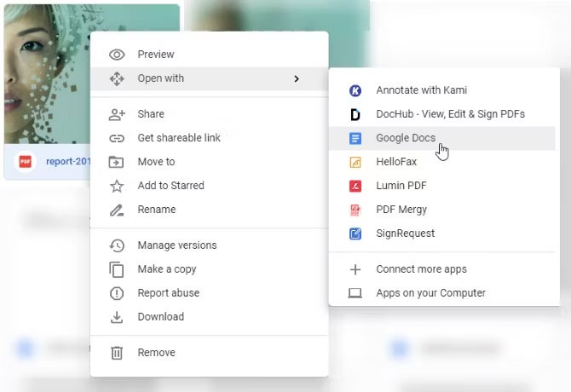Click the HelloFax app icon
Viewport: 571px width, 392px height.
(355, 162)
